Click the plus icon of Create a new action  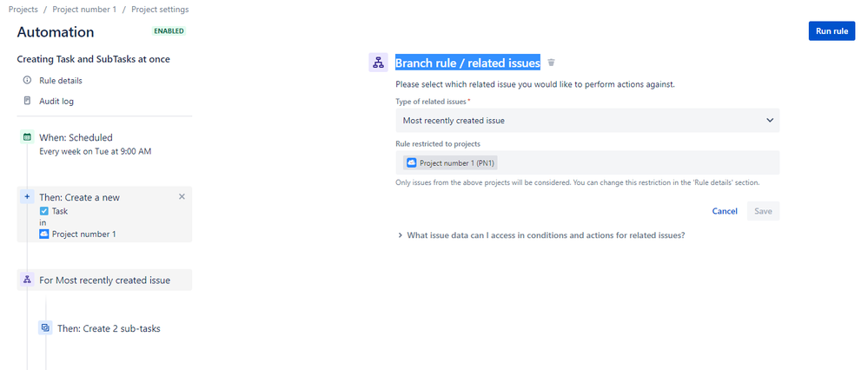click(27, 197)
